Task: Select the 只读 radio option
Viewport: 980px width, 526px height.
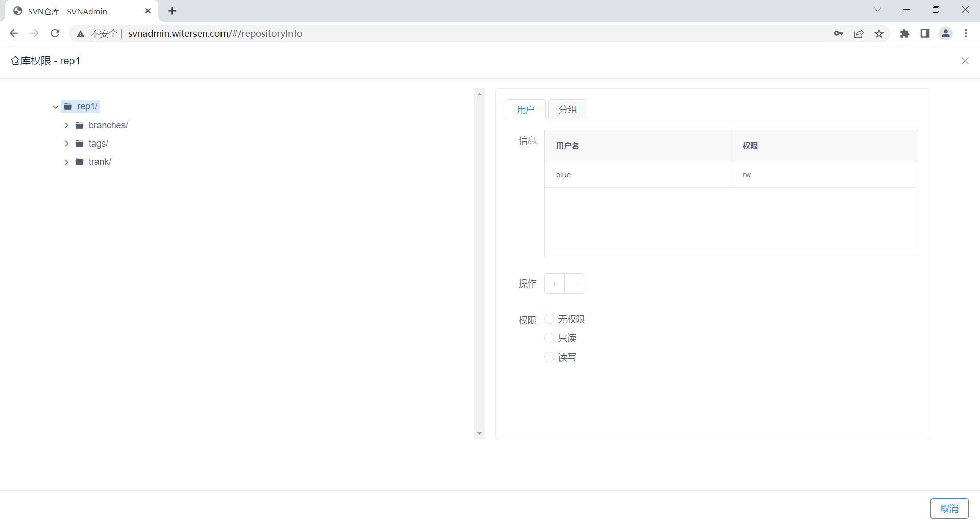Action: tap(549, 338)
